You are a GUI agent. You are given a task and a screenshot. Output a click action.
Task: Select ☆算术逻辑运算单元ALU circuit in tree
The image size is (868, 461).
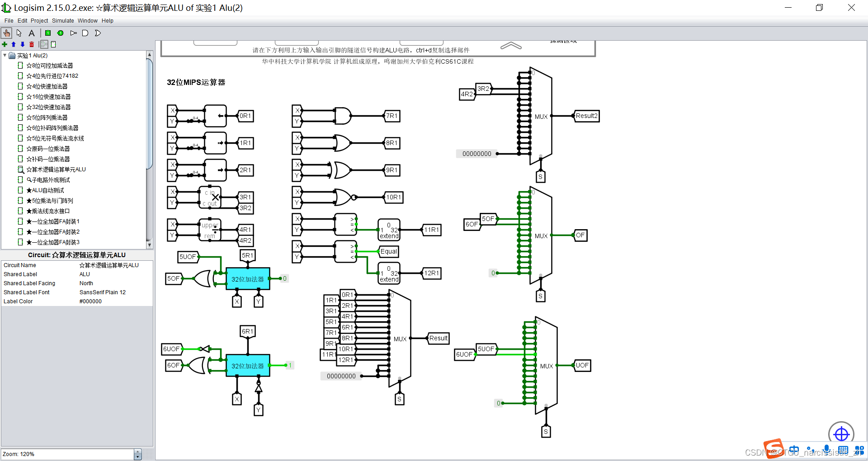tap(56, 169)
